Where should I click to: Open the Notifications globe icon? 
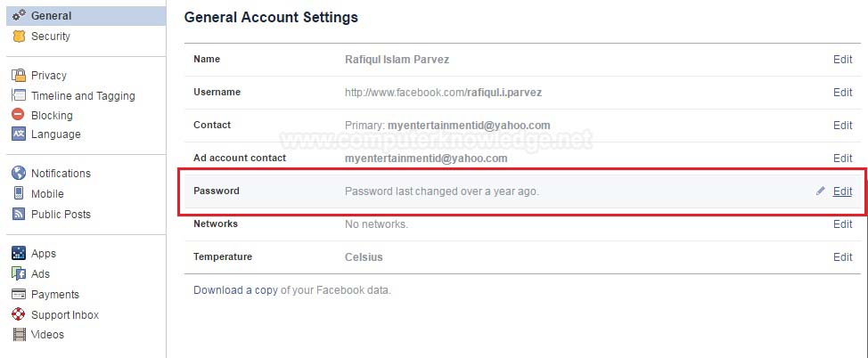click(19, 173)
